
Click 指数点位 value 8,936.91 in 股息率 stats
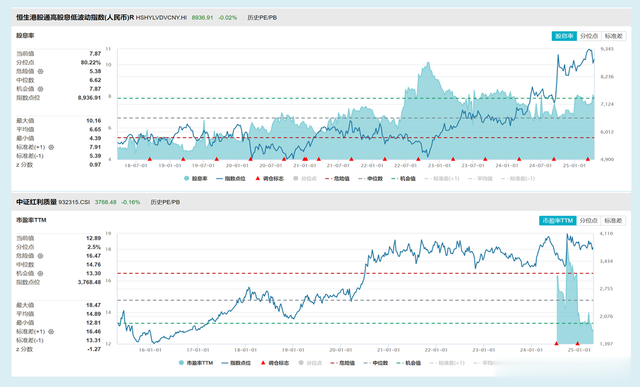[x=89, y=98]
